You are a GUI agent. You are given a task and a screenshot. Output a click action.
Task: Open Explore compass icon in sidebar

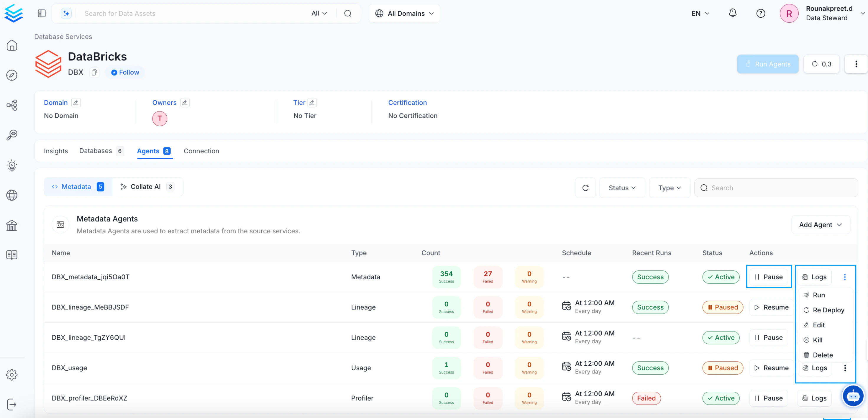12,75
